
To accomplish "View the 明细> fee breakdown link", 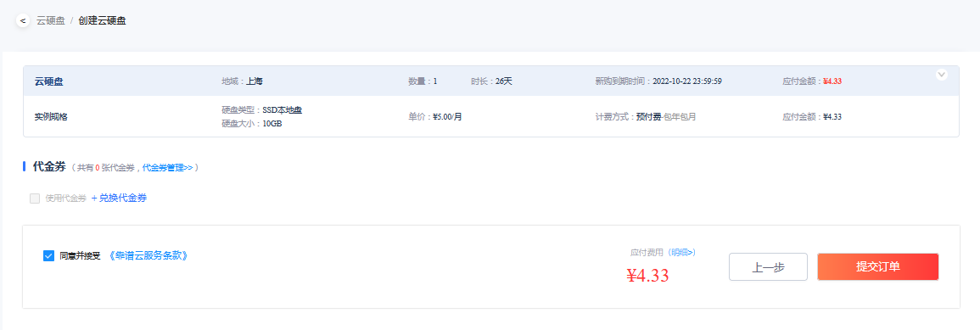I will pos(682,253).
